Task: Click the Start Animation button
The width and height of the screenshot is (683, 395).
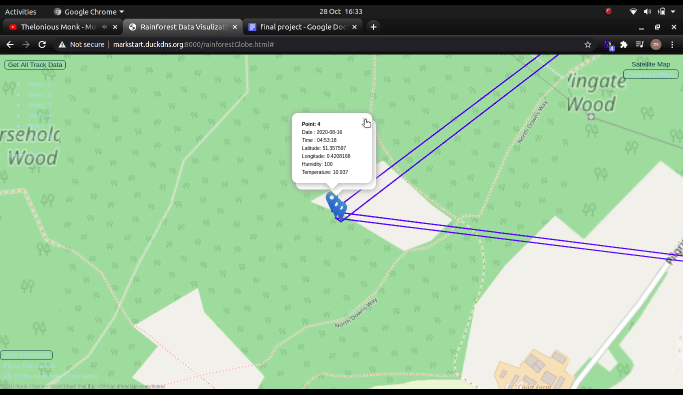Action: (27, 355)
